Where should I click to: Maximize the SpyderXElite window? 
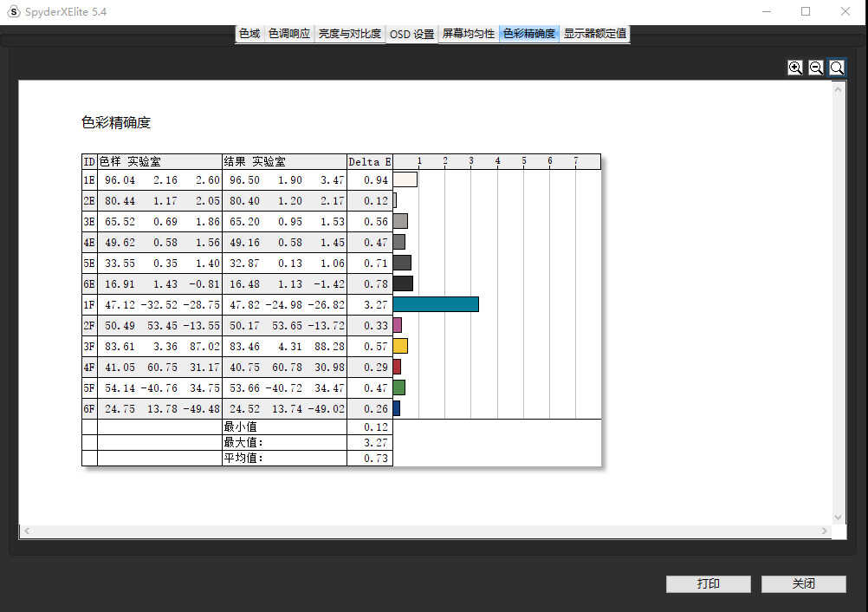point(806,11)
